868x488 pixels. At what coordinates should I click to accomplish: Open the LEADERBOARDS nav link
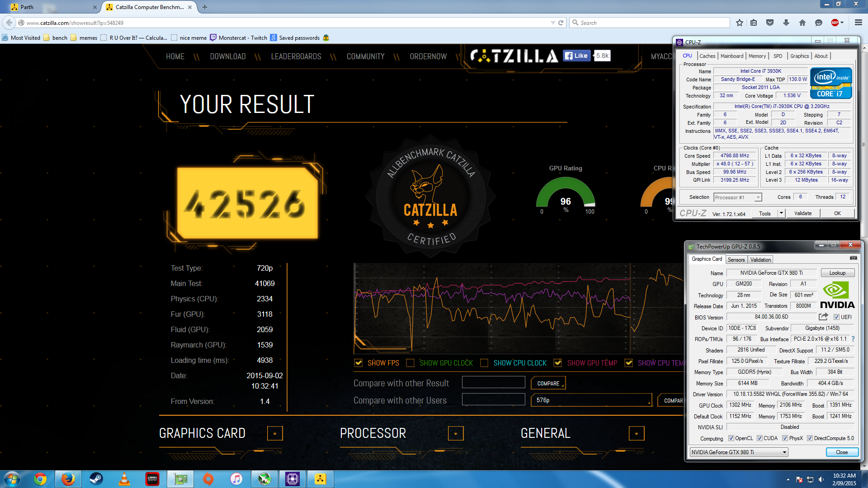click(296, 56)
